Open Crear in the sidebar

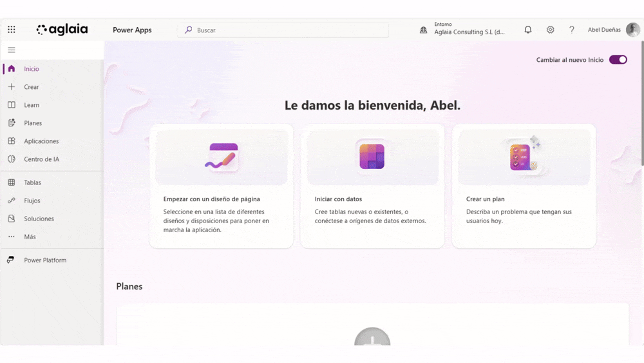tap(52, 87)
